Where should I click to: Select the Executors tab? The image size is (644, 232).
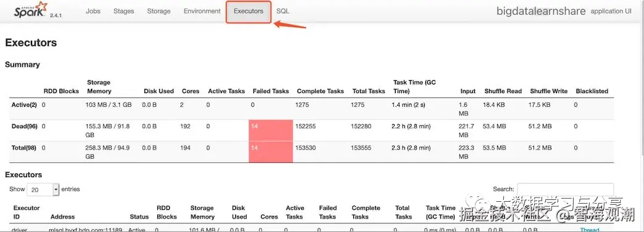pyautogui.click(x=248, y=12)
